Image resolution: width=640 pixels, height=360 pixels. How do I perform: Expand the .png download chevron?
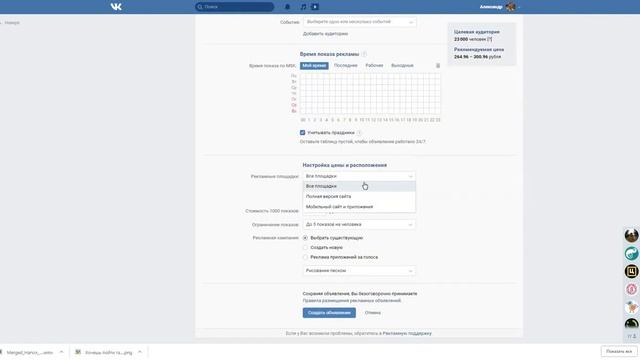[x=140, y=352]
